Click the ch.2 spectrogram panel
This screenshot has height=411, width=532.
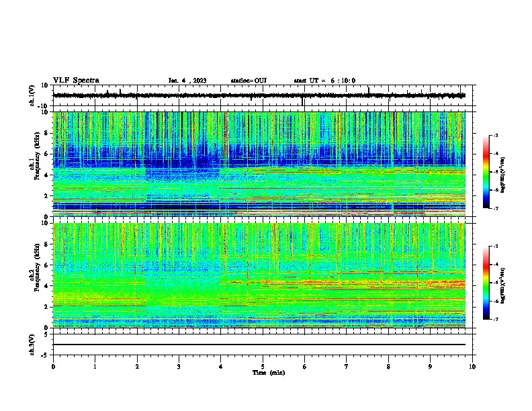click(x=259, y=275)
